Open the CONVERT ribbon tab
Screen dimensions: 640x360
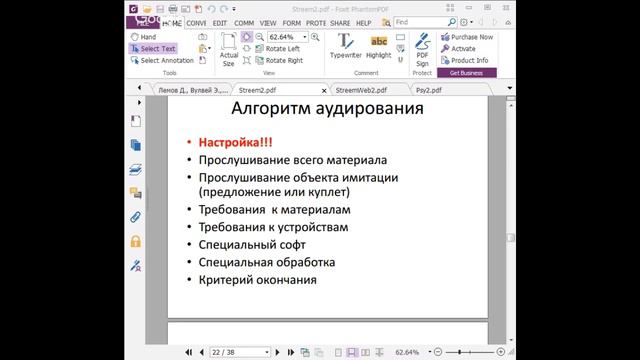click(196, 23)
